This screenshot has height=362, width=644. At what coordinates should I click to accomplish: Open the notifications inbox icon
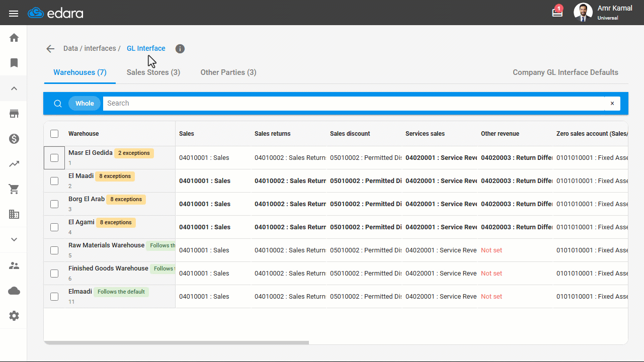point(557,12)
